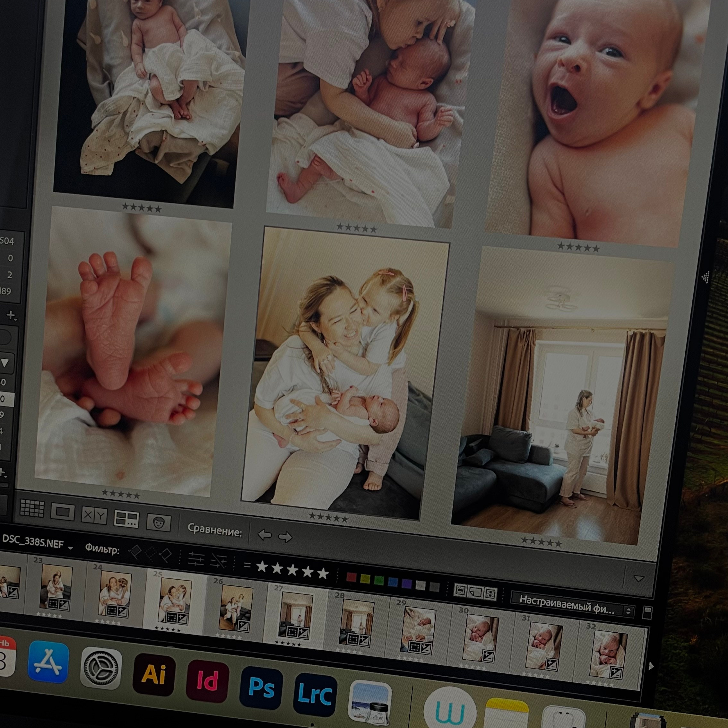
Task: Open Photoshop from the Dock
Action: pyautogui.click(x=261, y=688)
